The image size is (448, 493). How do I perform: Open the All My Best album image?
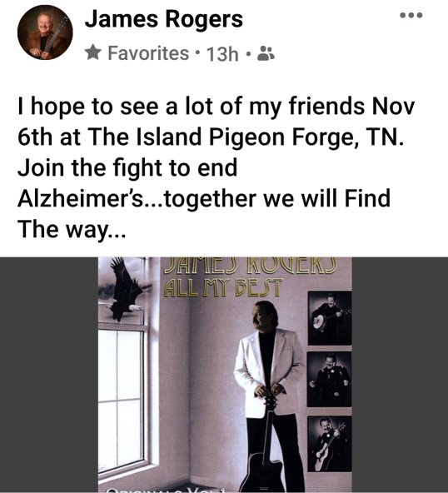(225, 375)
